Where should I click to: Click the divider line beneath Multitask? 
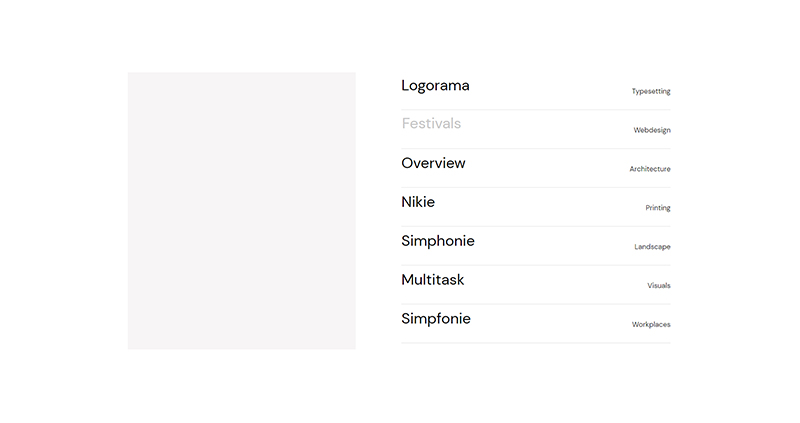(535, 304)
